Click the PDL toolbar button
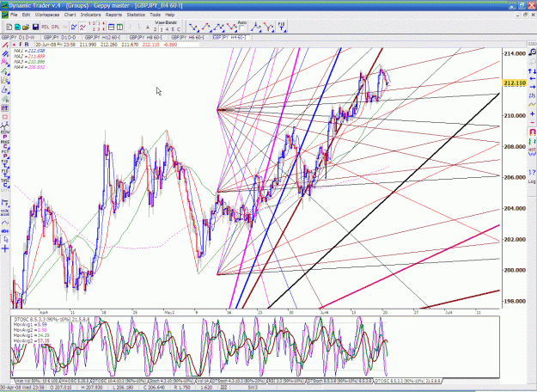The width and height of the screenshot is (537, 392). coord(46,27)
